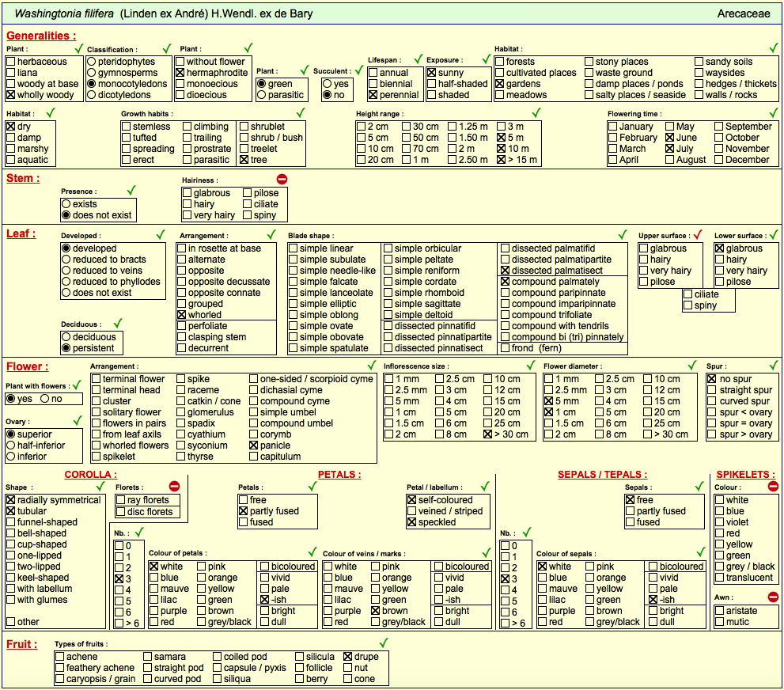The width and height of the screenshot is (784, 690).
Task: Uncheck the panicle arrangement checkbox
Action: tap(253, 445)
